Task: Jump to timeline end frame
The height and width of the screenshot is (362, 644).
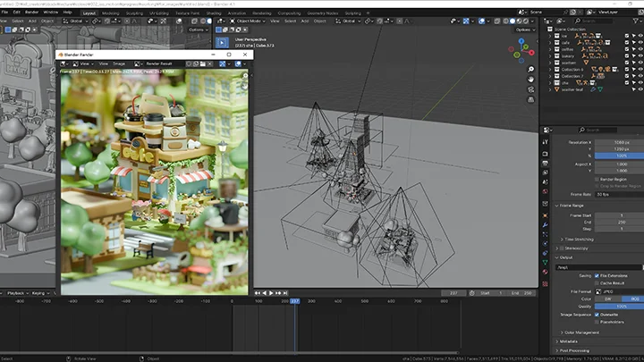Action: pos(285,293)
